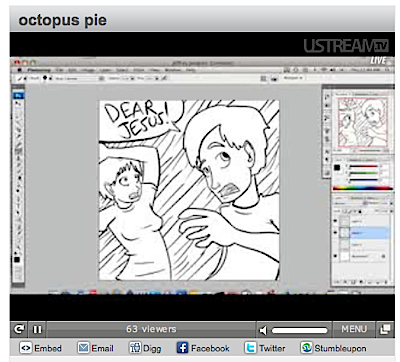Screen dimensions: 400x362
Task: Open the pop-out player window icon
Action: (x=385, y=330)
